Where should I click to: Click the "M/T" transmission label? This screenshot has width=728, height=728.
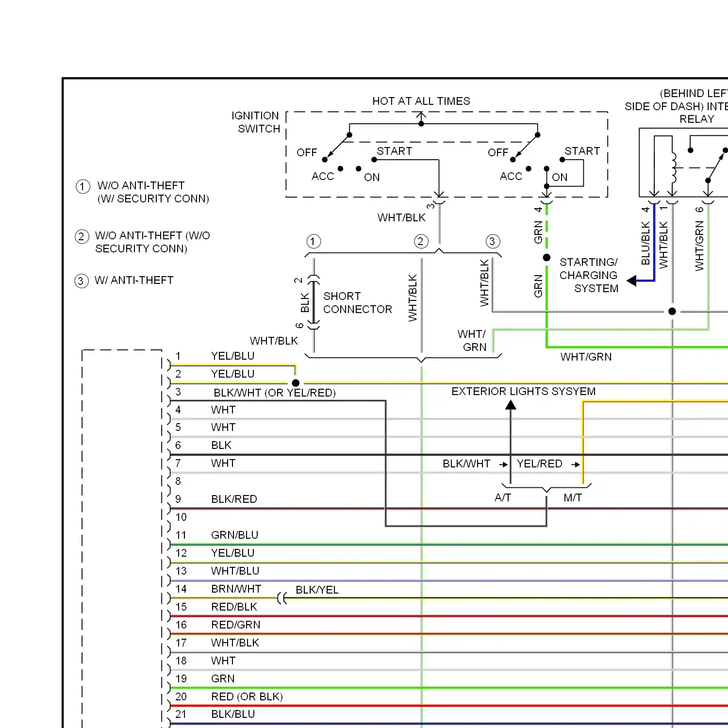573,497
